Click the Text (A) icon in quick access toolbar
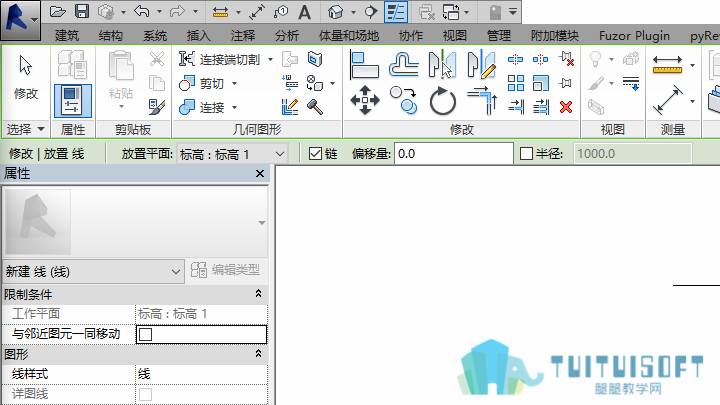The image size is (720, 405). pos(304,12)
